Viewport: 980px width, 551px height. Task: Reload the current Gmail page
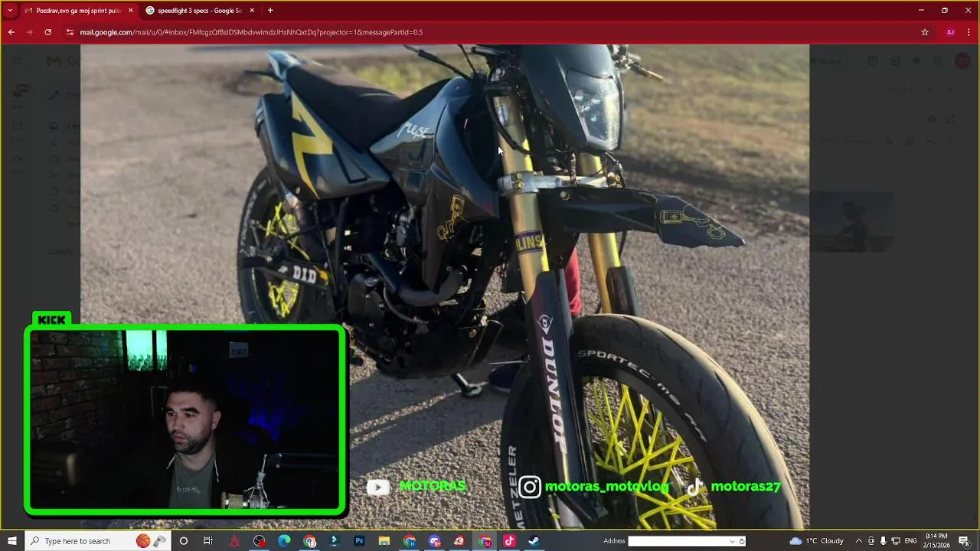[x=47, y=32]
